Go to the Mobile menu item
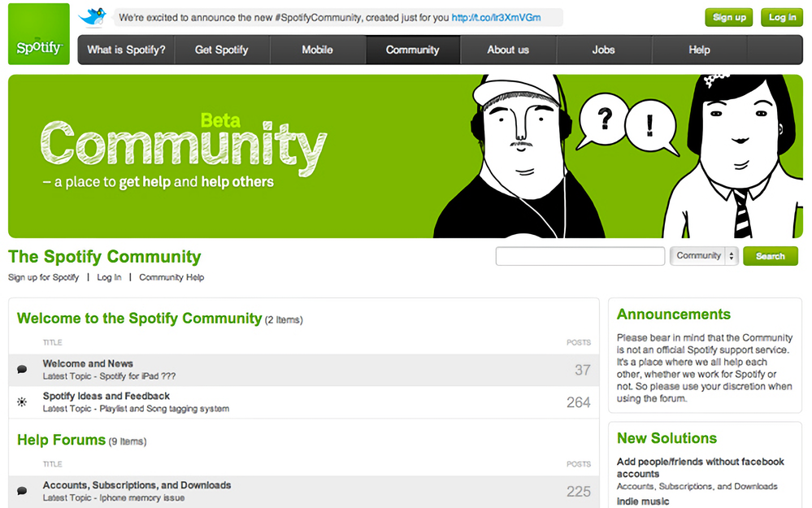 pos(318,50)
